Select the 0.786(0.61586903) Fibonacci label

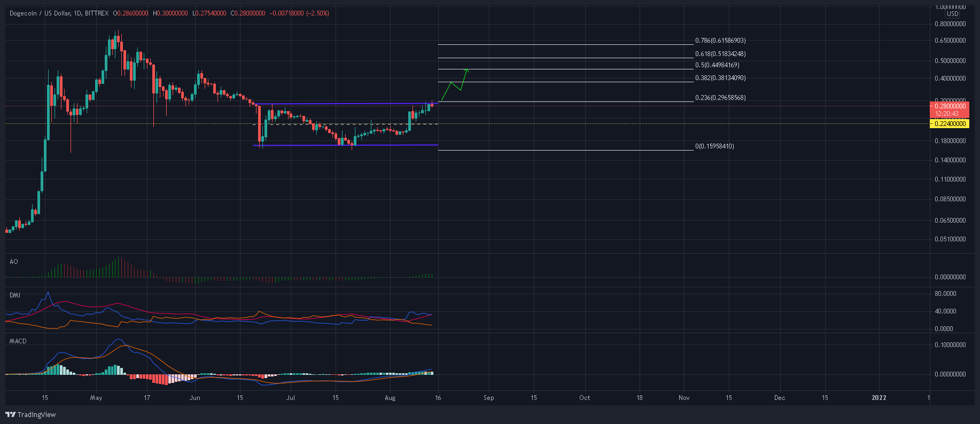pos(720,41)
